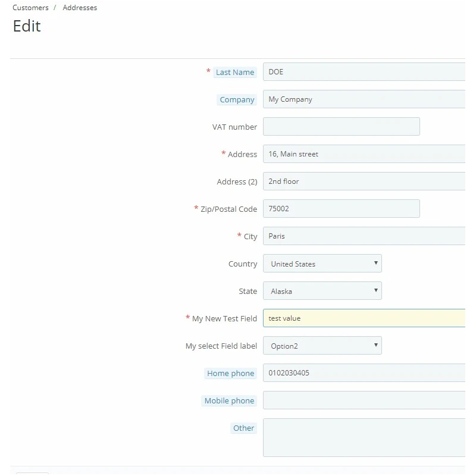Select the empty VAT number field
The width and height of the screenshot is (476, 476).
pos(341,126)
